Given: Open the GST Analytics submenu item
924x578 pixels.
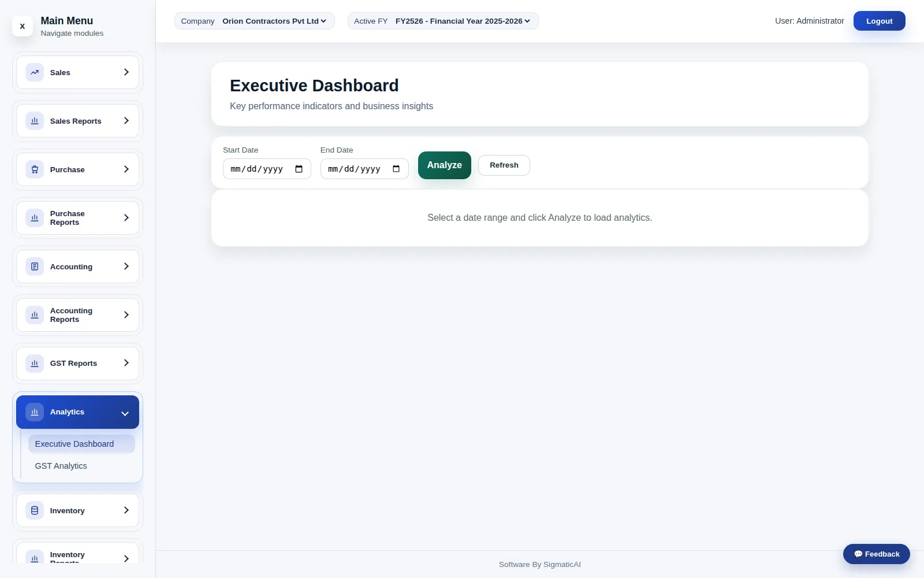Looking at the screenshot, I should coord(81,466).
